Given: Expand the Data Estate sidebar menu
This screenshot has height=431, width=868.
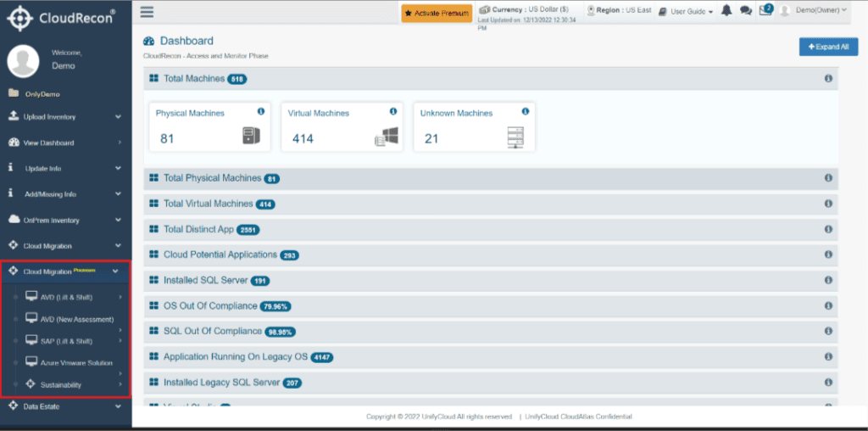Looking at the screenshot, I should pos(66,406).
